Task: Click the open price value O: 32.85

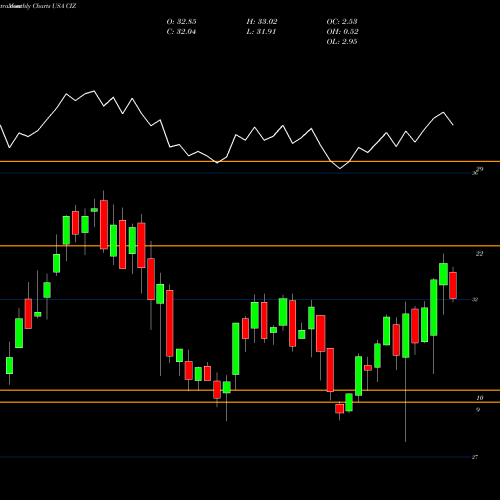Action: pos(181,22)
